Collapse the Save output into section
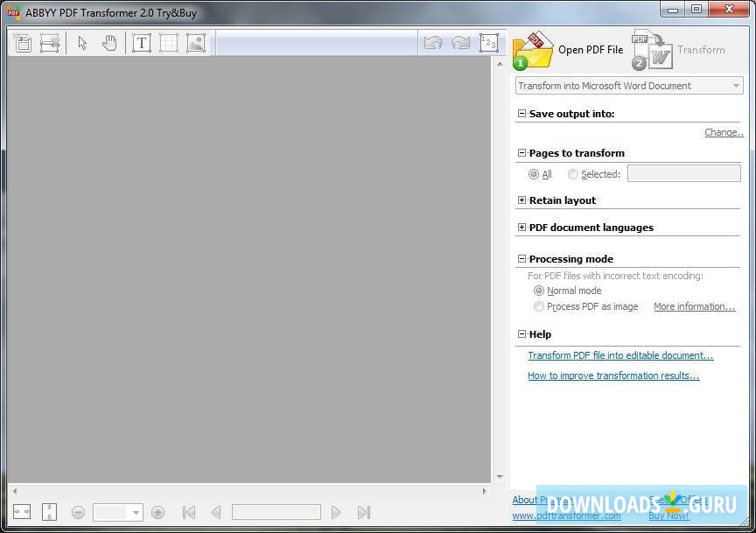Image resolution: width=756 pixels, height=533 pixels. (521, 114)
